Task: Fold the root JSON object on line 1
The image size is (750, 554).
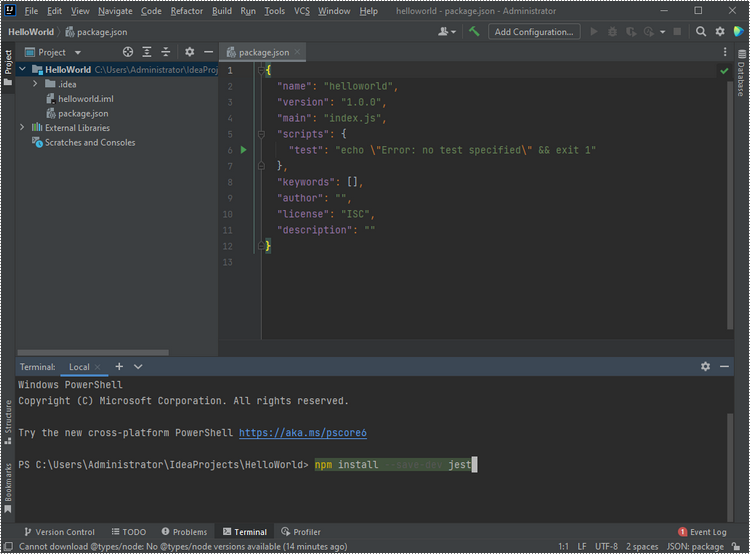Action: click(x=261, y=70)
